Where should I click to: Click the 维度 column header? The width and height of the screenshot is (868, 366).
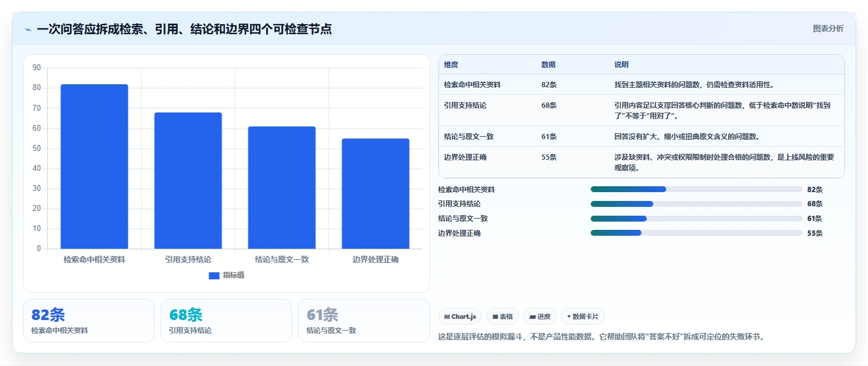point(451,64)
